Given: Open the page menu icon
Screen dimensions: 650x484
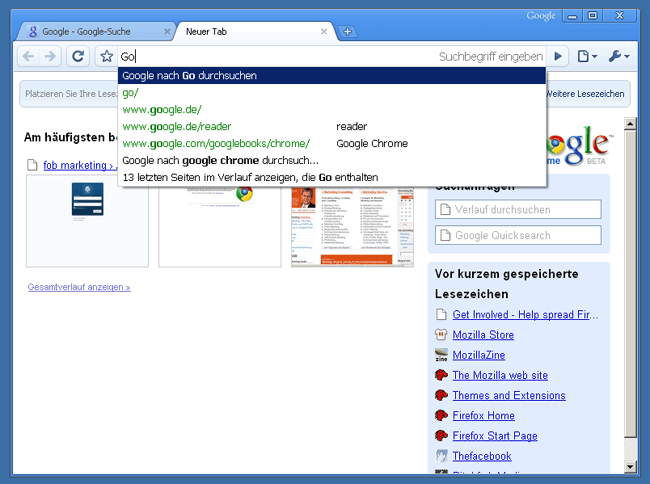Looking at the screenshot, I should [587, 56].
